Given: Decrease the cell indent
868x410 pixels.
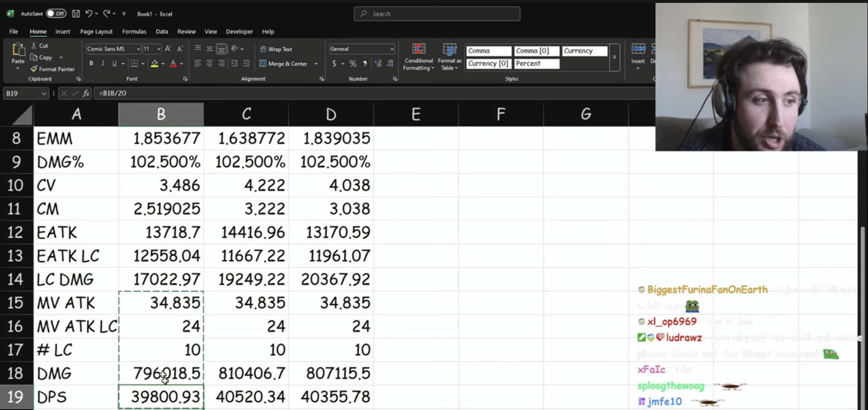Looking at the screenshot, I should point(235,63).
